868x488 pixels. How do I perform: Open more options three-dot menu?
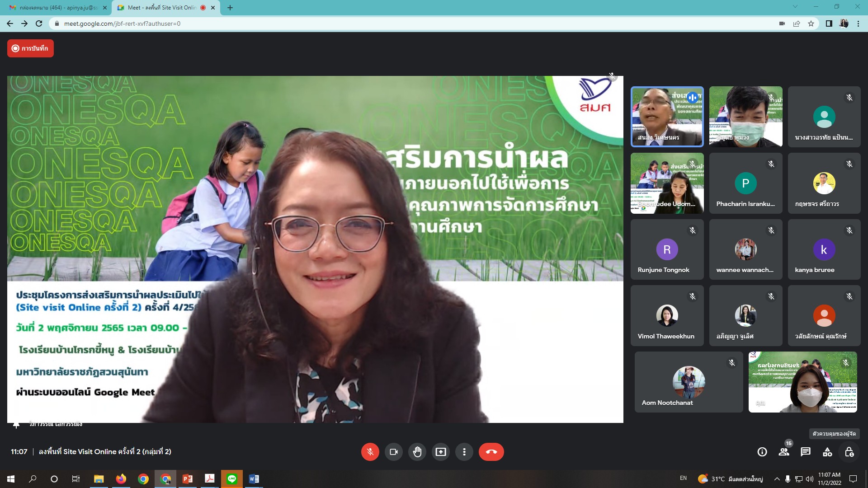(x=464, y=452)
